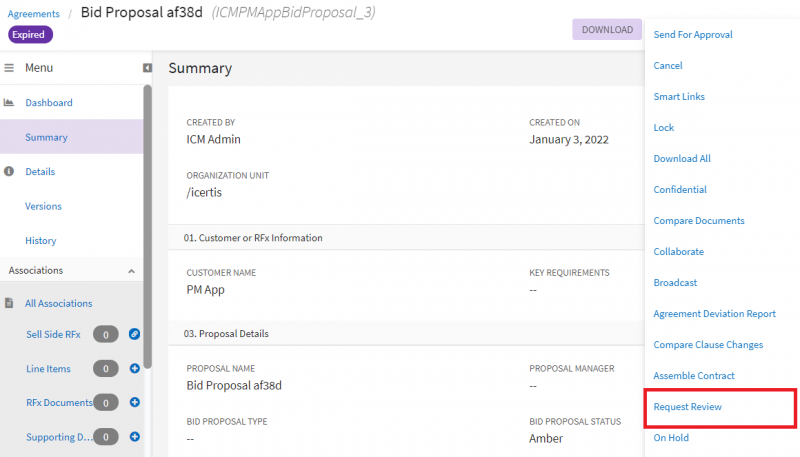Click the Dashboard chart icon

(9, 103)
